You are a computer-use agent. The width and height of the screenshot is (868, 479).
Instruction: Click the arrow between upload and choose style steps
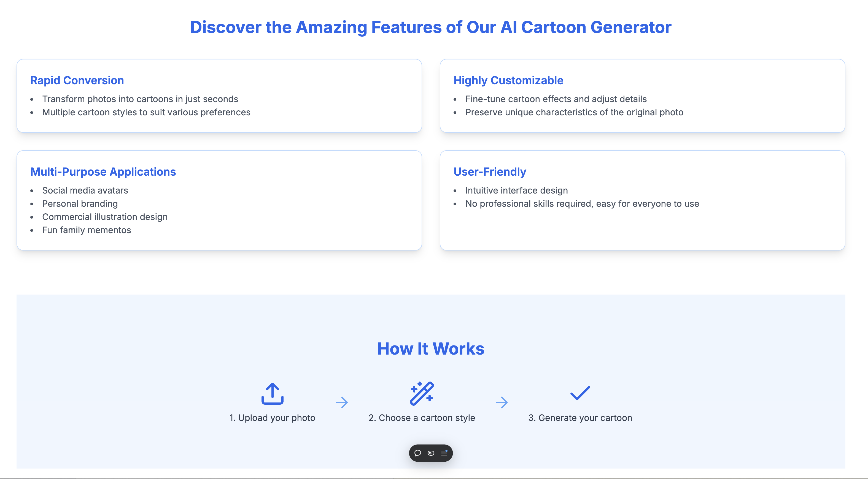pos(342,402)
